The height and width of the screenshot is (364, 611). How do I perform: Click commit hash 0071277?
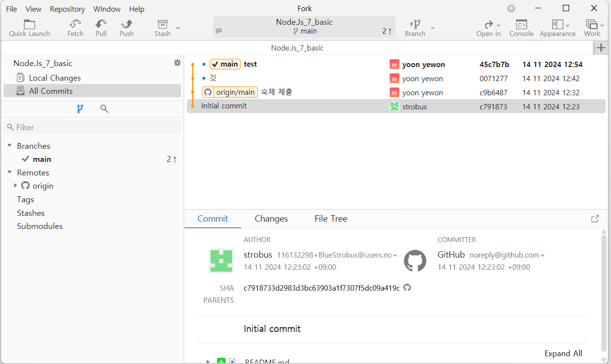tap(493, 78)
